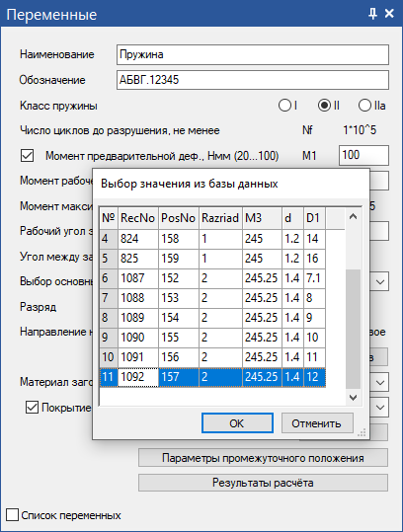Screen dimensions: 403x532
Task: Uncheck the Покрытие checkbox
Action: click(32, 407)
